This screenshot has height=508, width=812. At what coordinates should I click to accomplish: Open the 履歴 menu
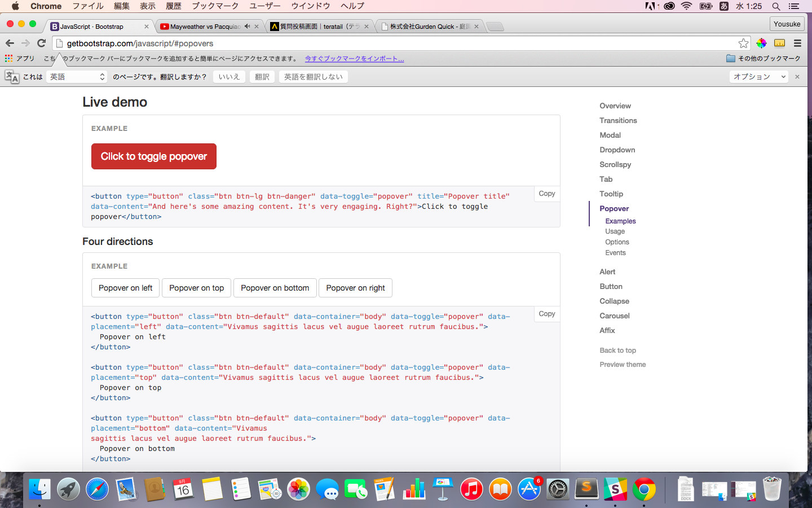coord(174,6)
